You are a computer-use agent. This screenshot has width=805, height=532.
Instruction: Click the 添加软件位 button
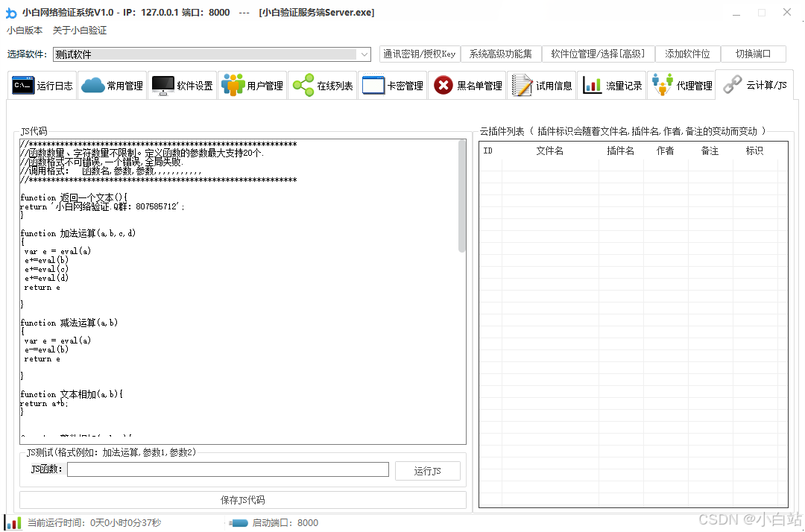(687, 54)
